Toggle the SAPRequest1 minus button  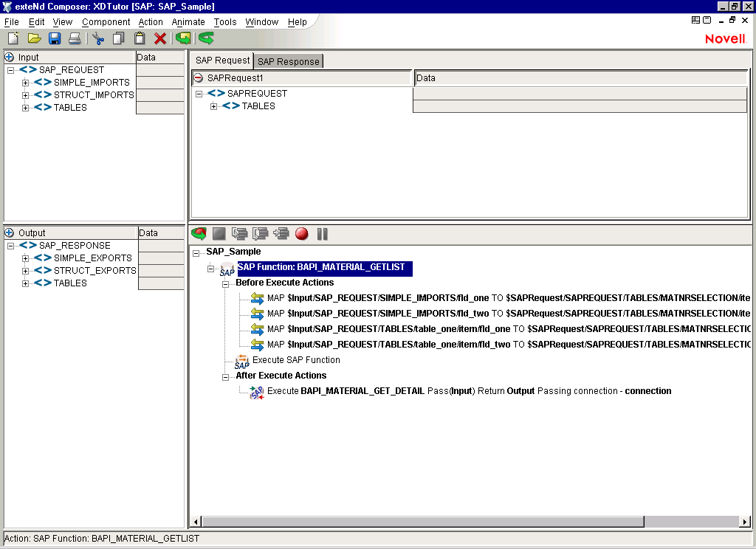click(x=198, y=77)
